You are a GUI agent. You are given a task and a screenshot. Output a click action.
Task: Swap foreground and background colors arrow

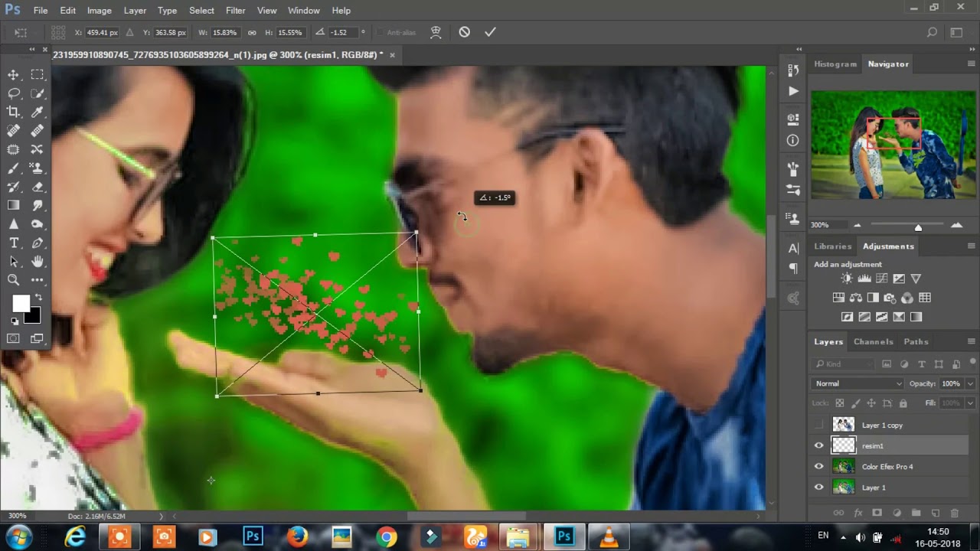pos(38,298)
